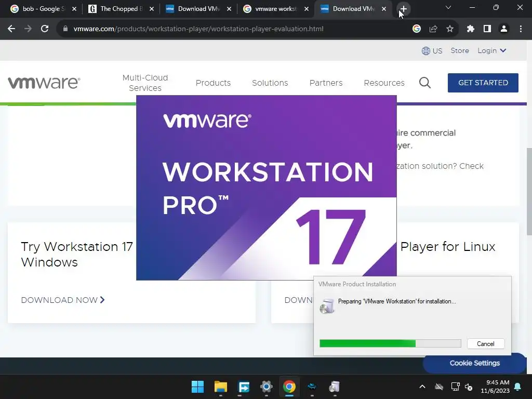Screen dimensions: 532x399
Task: Open the Chrome three-dot menu
Action: coord(521,29)
